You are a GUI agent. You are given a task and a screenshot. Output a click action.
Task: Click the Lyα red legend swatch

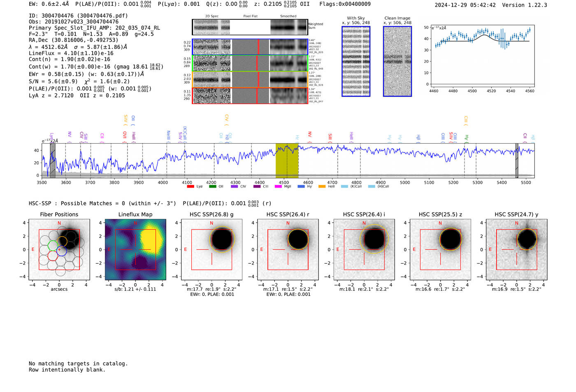pos(190,186)
